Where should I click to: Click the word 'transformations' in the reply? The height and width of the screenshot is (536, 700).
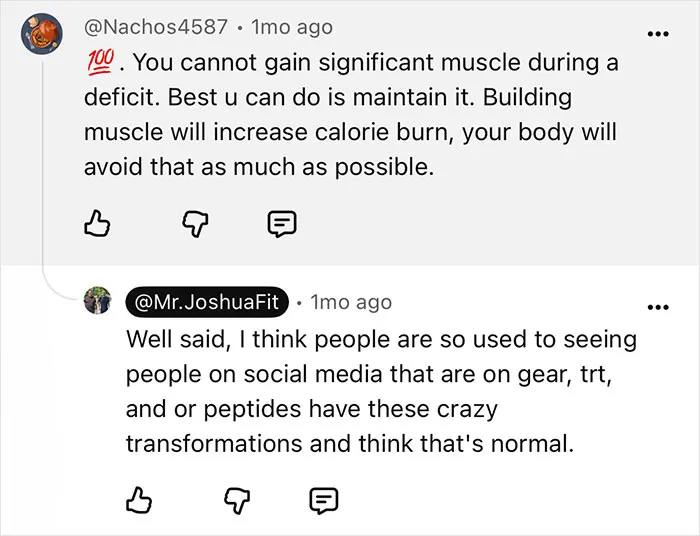(214, 444)
